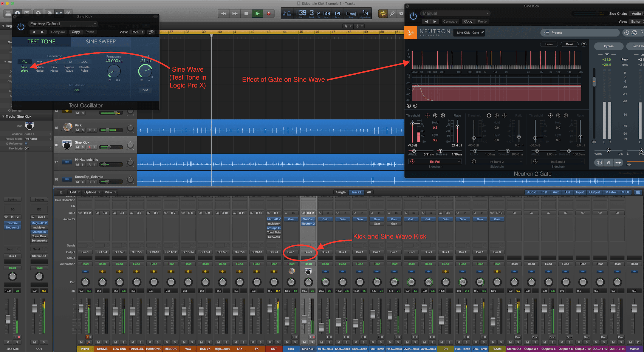This screenshot has width=644, height=352.
Task: Bypass Gate band 1 with B button
Action: 435,116
